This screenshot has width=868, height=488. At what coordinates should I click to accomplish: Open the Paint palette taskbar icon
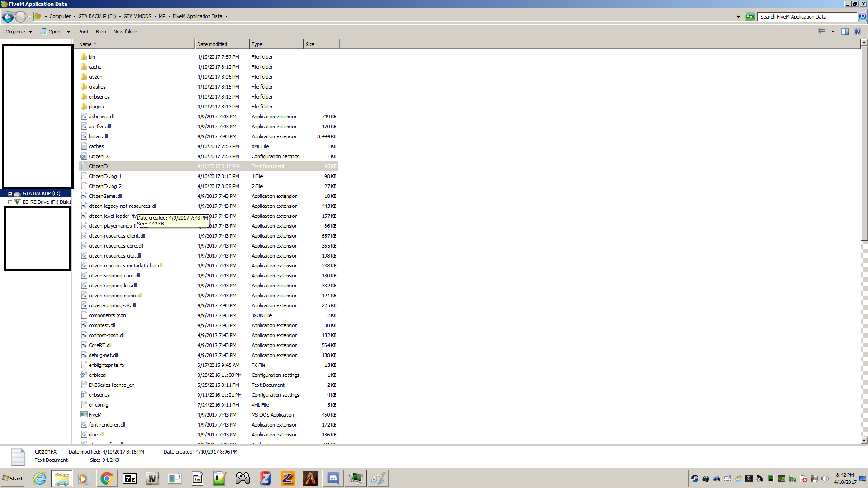pos(378,479)
